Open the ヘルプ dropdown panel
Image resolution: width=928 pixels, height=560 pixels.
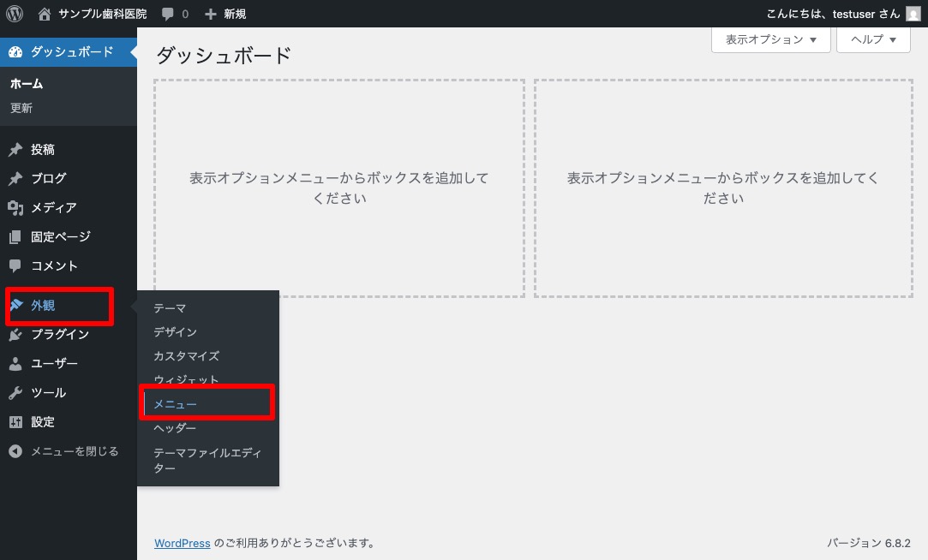872,39
